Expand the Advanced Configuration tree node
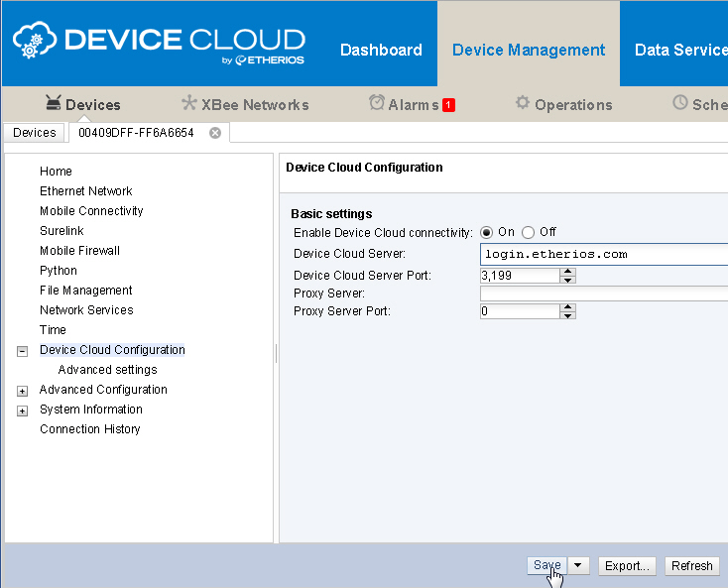Viewport: 728px width, 588px height. click(x=22, y=391)
